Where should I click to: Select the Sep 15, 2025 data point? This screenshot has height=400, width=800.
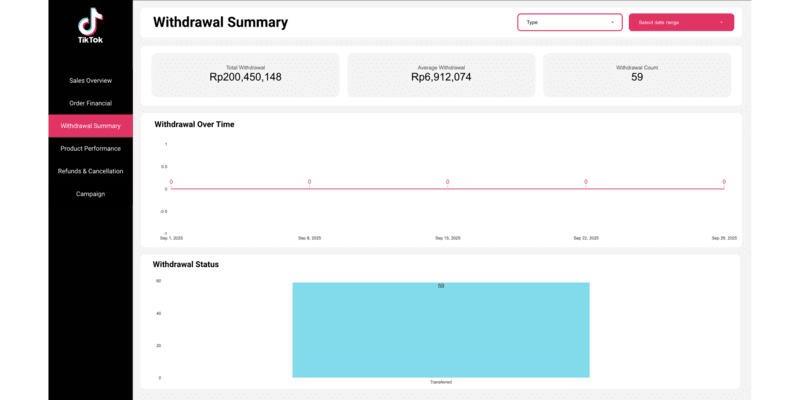[447, 188]
